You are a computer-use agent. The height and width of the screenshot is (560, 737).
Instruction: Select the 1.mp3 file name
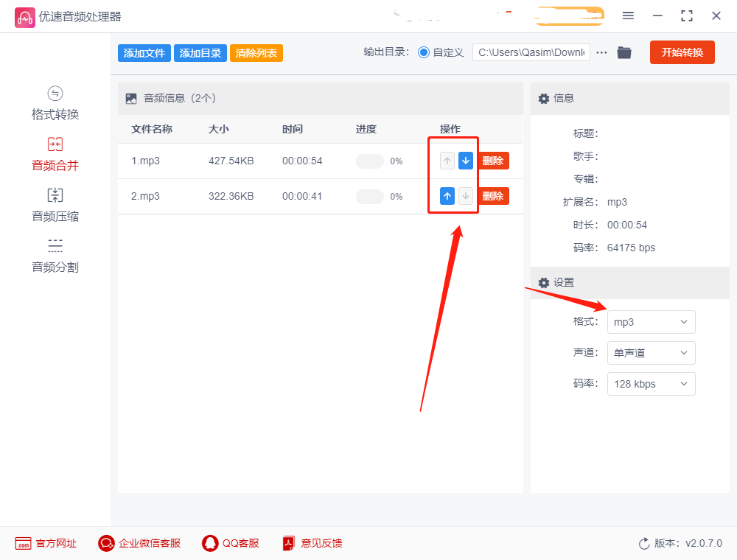[145, 161]
